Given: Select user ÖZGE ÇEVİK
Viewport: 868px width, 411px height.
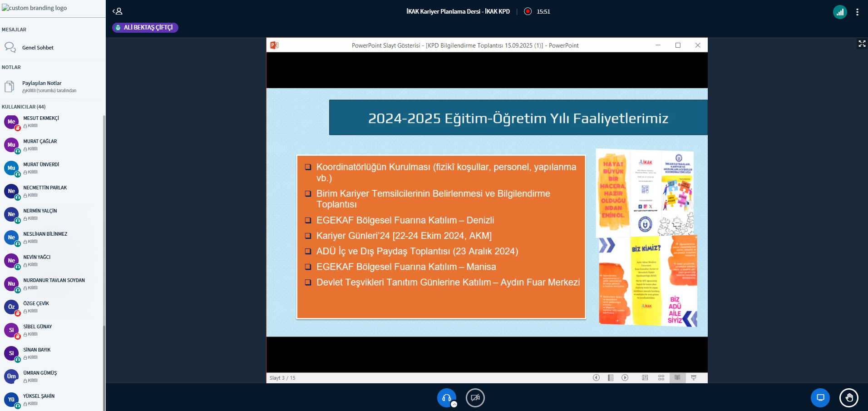Looking at the screenshot, I should [52, 307].
